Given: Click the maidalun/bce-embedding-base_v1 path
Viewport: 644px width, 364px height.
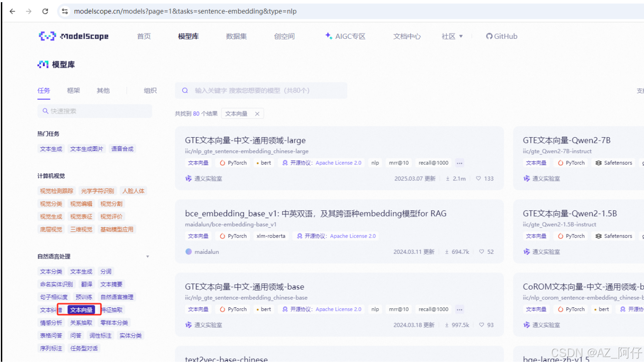Looking at the screenshot, I should click(x=231, y=225).
